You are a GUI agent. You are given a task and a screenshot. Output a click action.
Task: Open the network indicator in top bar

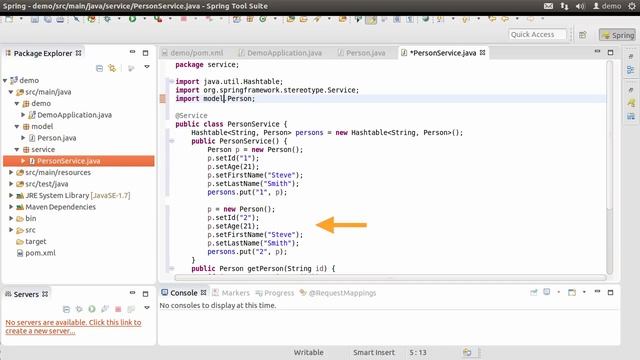pos(564,6)
